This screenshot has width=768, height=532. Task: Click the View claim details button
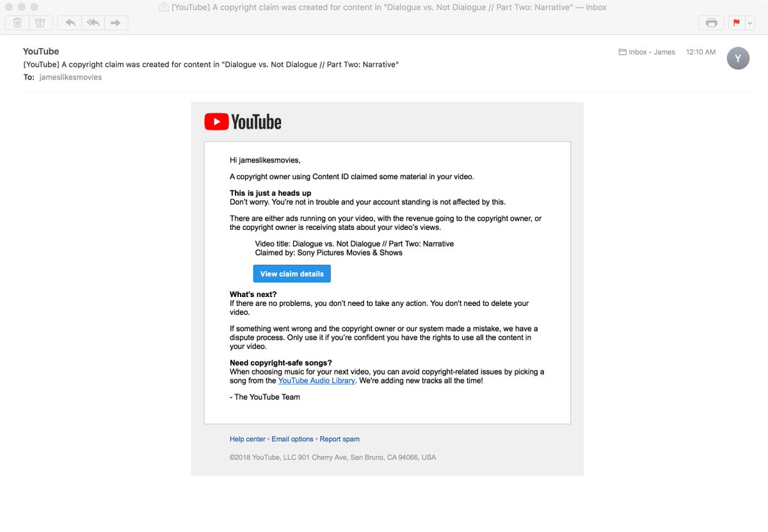pos(292,273)
